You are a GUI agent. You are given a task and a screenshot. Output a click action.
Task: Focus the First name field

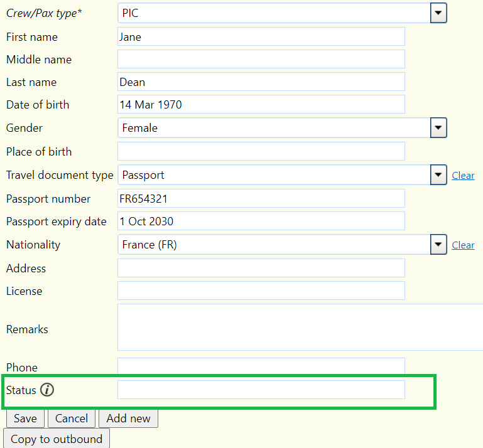[261, 36]
